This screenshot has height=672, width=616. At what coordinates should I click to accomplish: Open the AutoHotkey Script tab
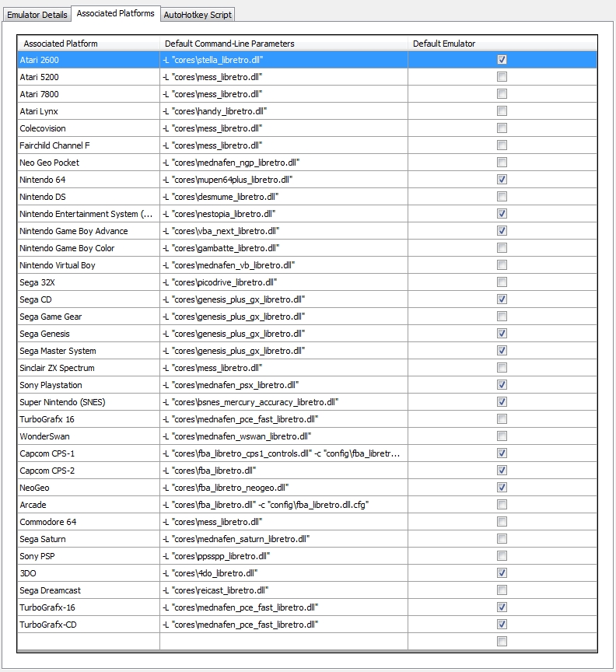point(198,15)
